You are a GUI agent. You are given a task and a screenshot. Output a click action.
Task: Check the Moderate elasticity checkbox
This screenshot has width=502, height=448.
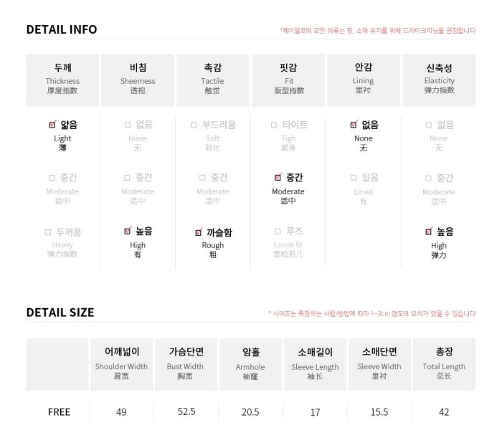click(428, 178)
